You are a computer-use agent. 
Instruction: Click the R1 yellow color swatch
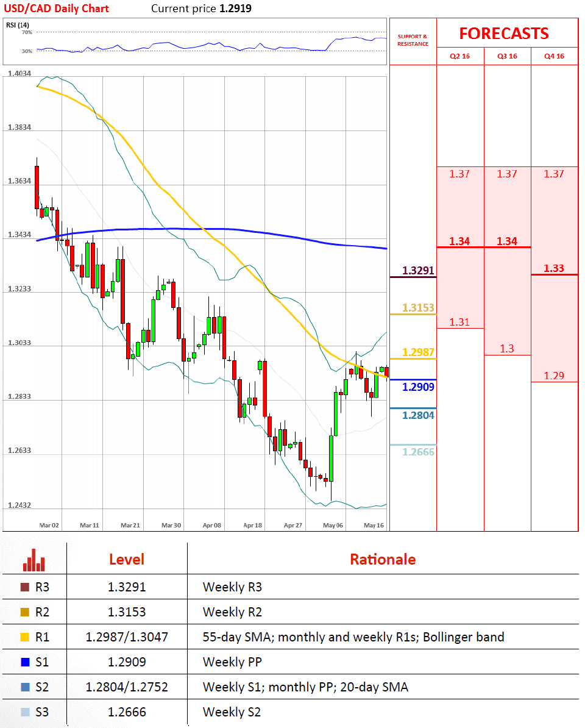25,637
